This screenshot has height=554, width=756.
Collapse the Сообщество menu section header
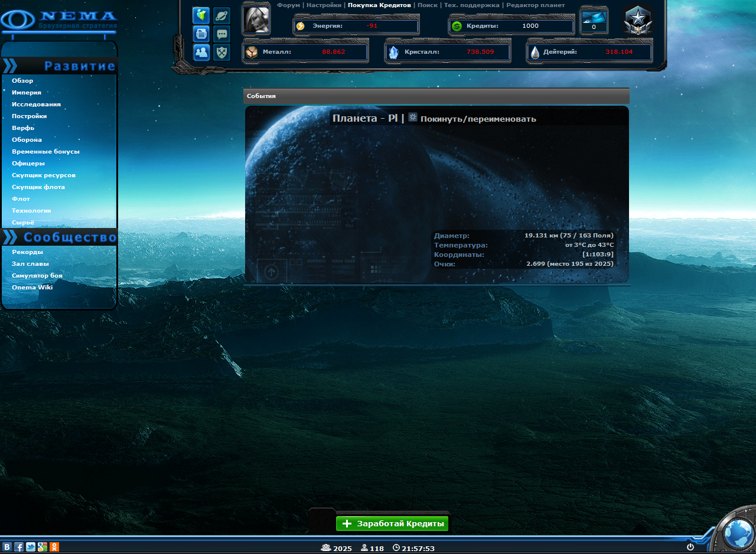59,237
